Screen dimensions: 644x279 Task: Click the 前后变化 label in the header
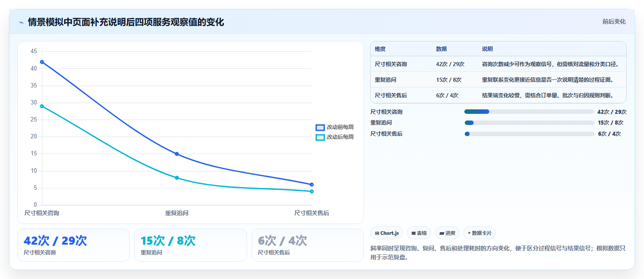(614, 21)
